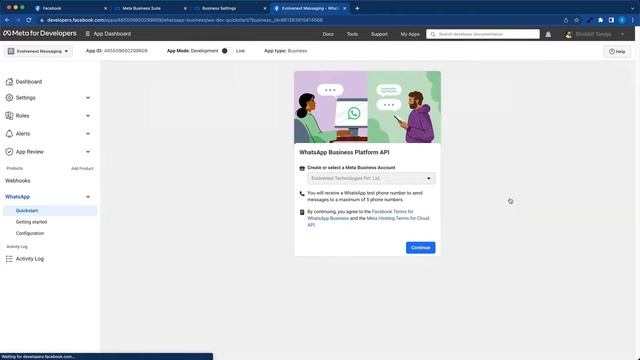Image resolution: width=640 pixels, height=360 pixels.
Task: Switch to the Business Settings tab
Action: [x=229, y=8]
